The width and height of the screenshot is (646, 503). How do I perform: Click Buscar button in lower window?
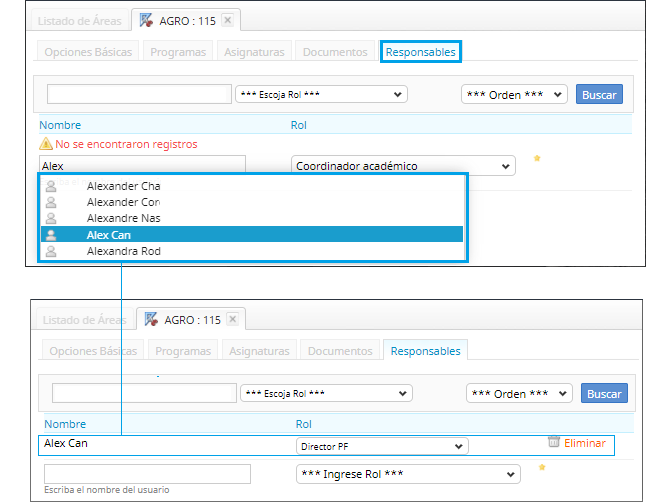[x=604, y=393]
